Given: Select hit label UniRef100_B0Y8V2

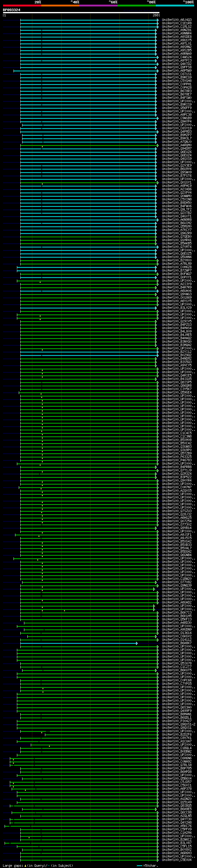Looking at the screenshot, I should (x=177, y=850).
